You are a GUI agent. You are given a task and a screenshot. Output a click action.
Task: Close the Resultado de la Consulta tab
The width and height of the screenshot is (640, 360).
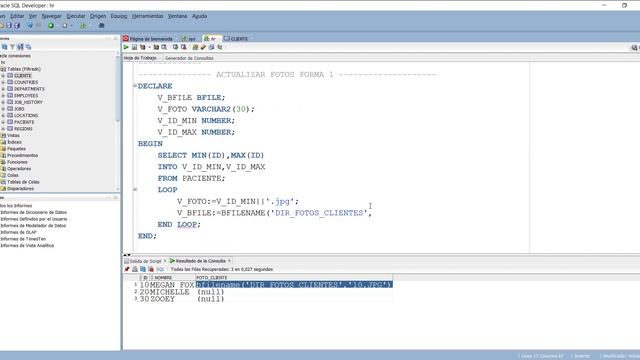229,261
